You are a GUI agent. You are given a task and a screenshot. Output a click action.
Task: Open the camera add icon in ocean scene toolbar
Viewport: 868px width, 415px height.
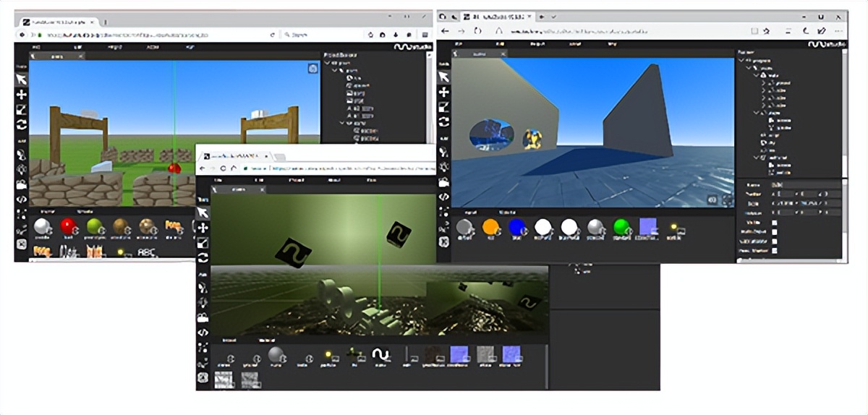click(443, 182)
